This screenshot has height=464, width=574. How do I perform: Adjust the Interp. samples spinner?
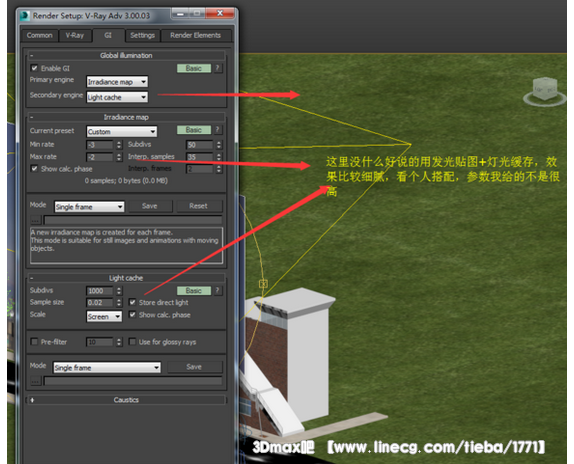point(219,157)
